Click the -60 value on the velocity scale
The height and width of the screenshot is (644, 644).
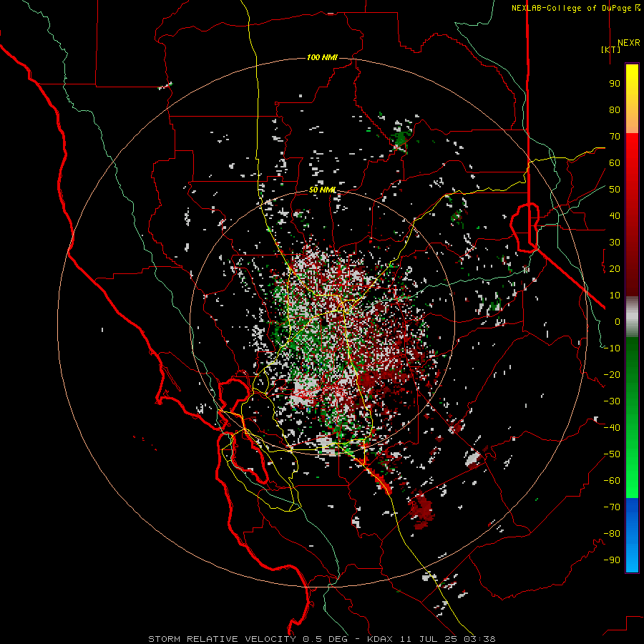(x=612, y=481)
